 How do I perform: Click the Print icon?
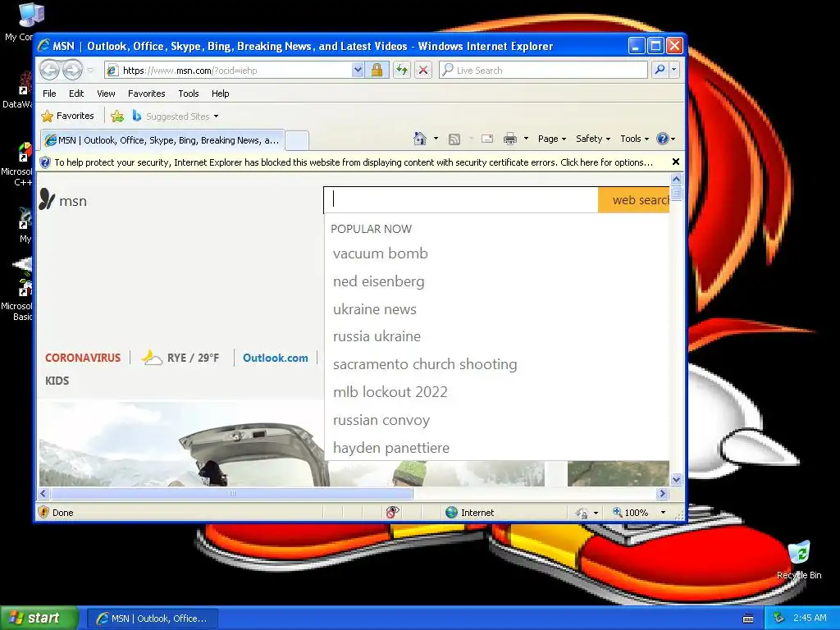tap(510, 139)
